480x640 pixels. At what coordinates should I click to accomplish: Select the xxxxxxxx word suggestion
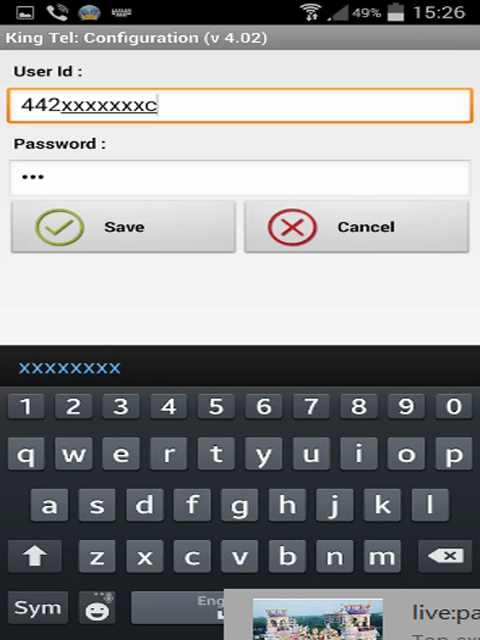[69, 368]
